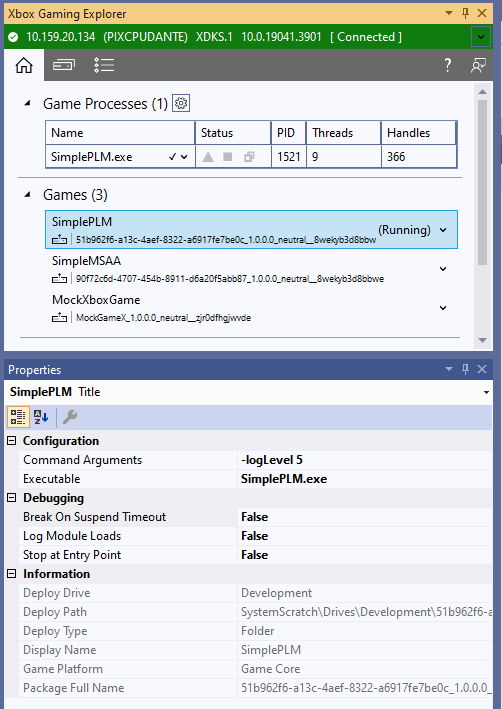Click the PID value 1521
Image resolution: width=502 pixels, height=709 pixels.
[x=289, y=157]
